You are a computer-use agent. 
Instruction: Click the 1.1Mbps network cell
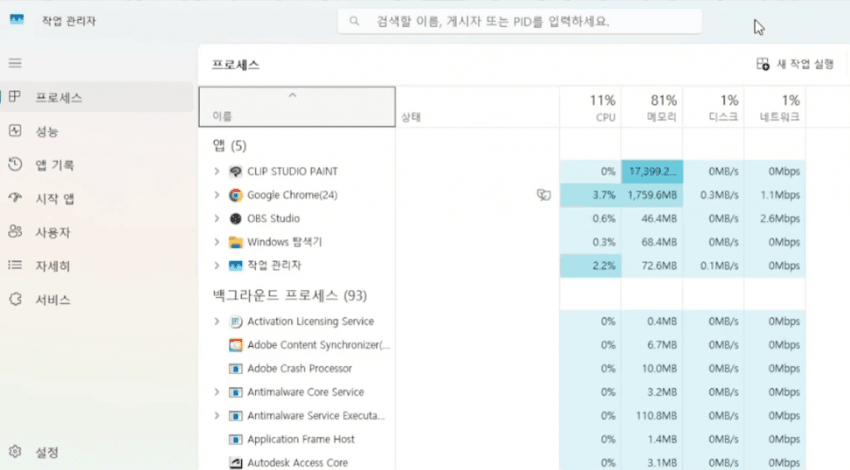click(x=775, y=195)
